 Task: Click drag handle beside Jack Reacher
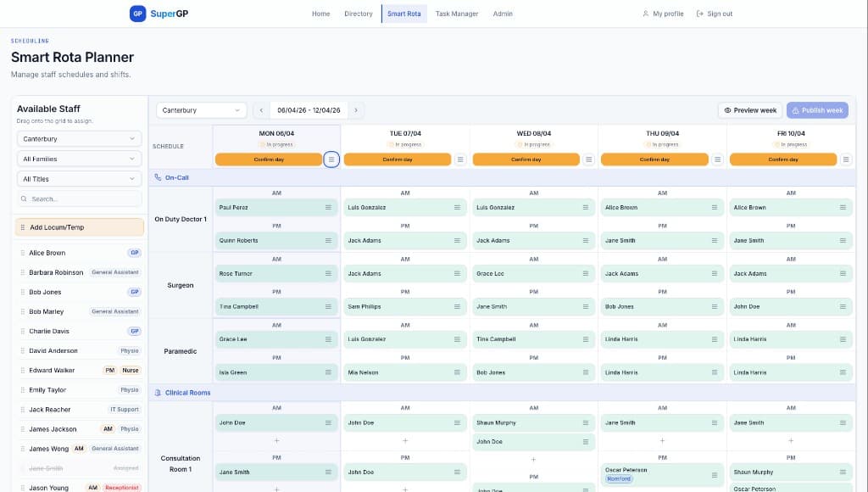[23, 410]
